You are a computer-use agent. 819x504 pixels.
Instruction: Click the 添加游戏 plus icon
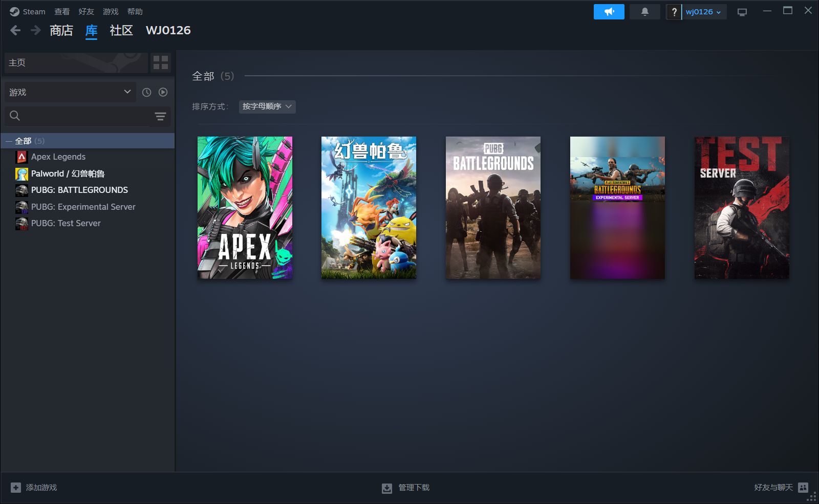click(16, 488)
